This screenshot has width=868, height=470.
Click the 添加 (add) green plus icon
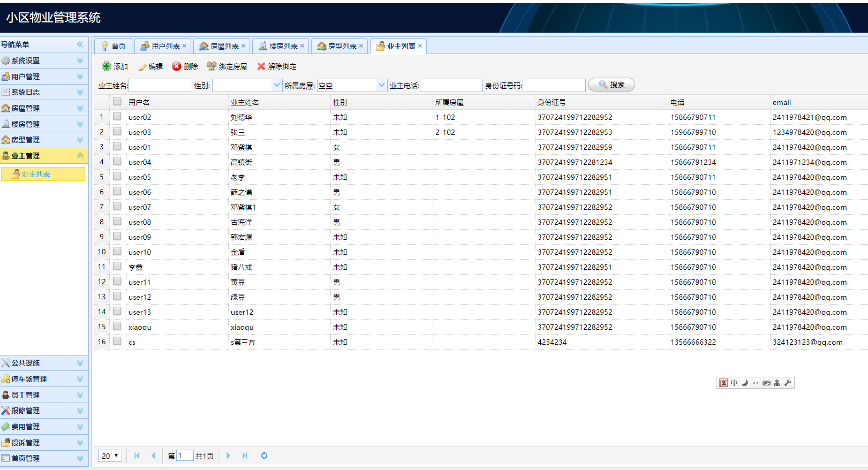click(x=107, y=66)
